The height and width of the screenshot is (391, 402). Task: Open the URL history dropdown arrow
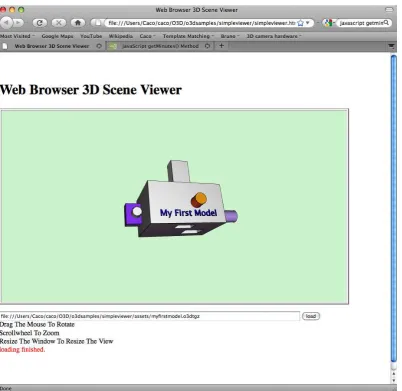click(x=308, y=23)
